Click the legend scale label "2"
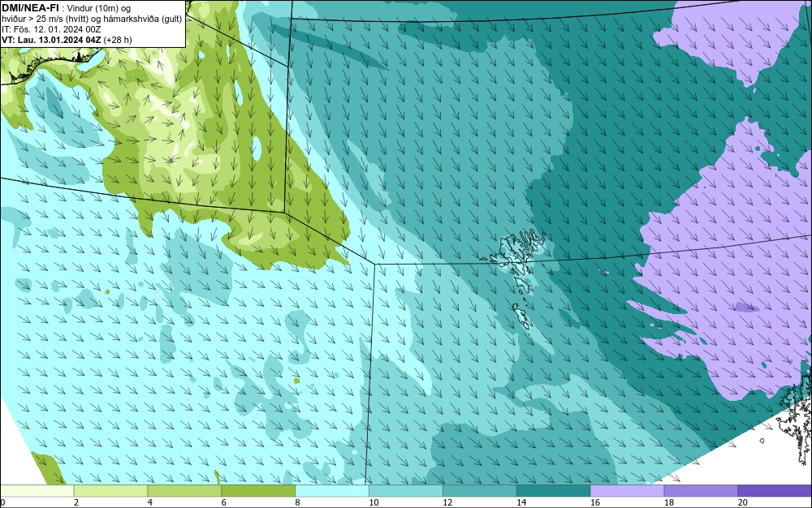The image size is (812, 508). [76, 502]
